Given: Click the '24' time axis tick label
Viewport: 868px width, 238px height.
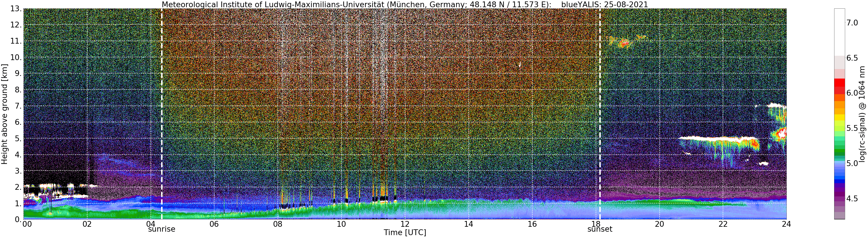Looking at the screenshot, I should point(786,224).
